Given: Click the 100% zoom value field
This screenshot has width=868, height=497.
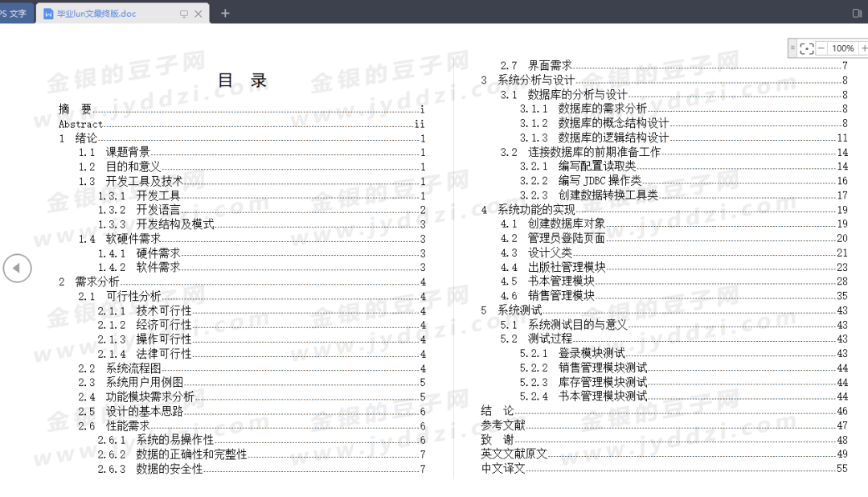Looking at the screenshot, I should pos(842,49).
